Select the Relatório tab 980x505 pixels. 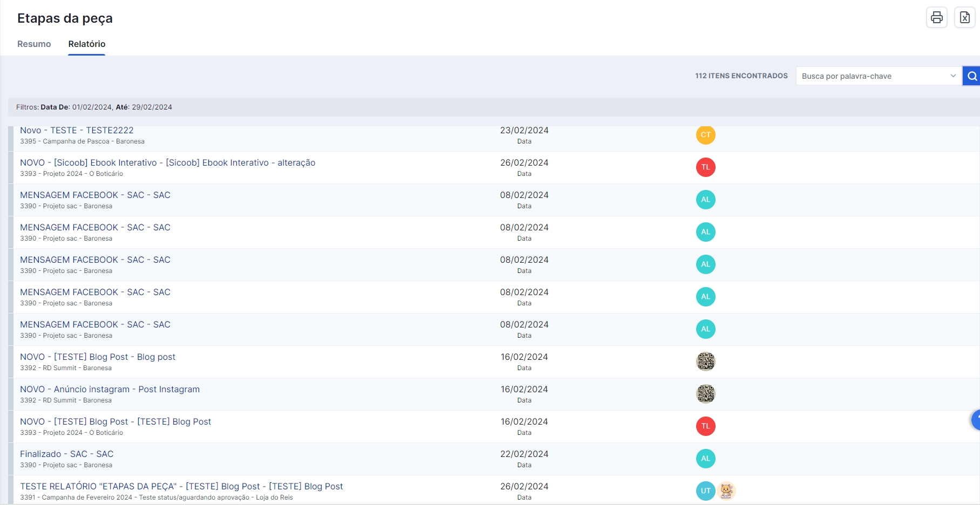click(x=87, y=44)
